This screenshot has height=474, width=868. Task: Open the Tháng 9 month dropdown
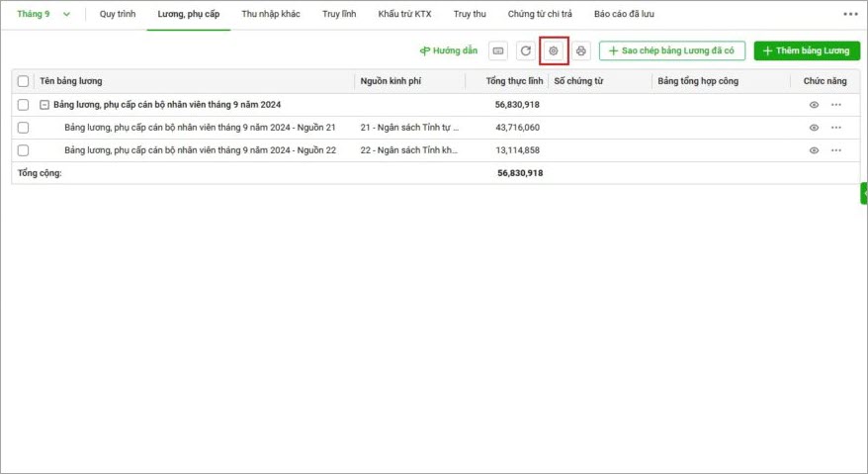(43, 14)
